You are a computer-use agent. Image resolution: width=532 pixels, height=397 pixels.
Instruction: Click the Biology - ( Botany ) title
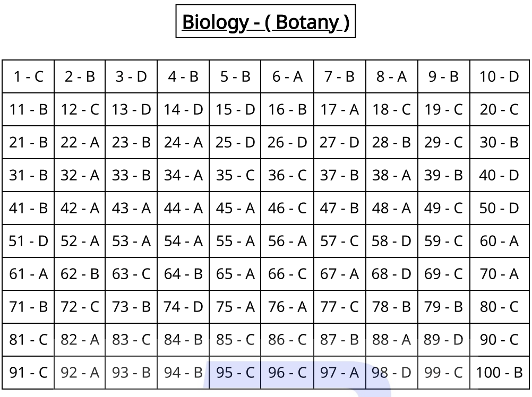tap(265, 22)
